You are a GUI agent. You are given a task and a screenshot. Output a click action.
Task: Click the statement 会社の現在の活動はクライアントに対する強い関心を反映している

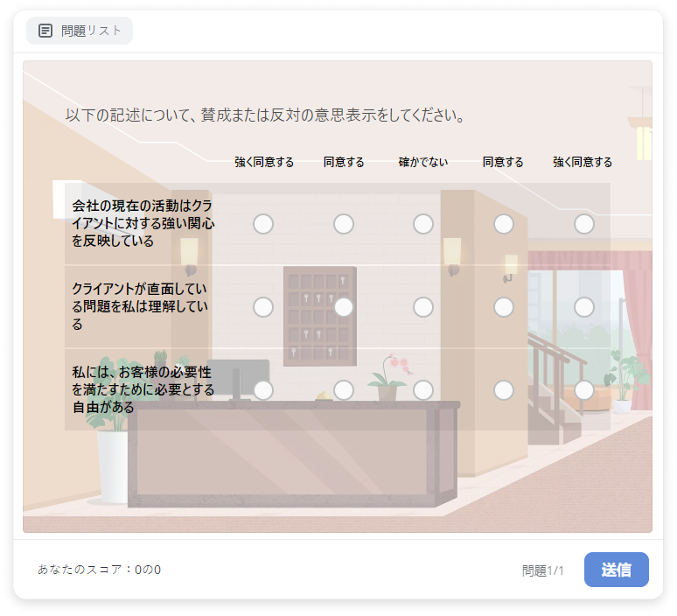point(143,223)
